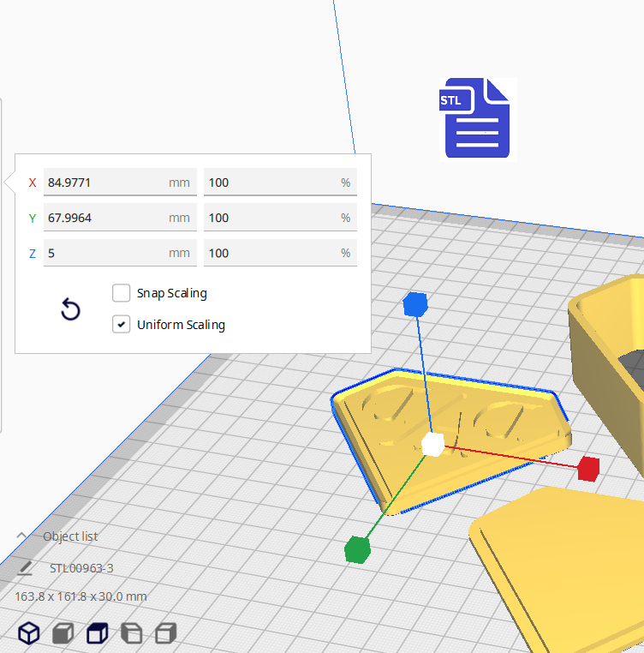This screenshot has height=653, width=644.
Task: Click the pencil icon beside STL00963-3
Action: click(26, 567)
